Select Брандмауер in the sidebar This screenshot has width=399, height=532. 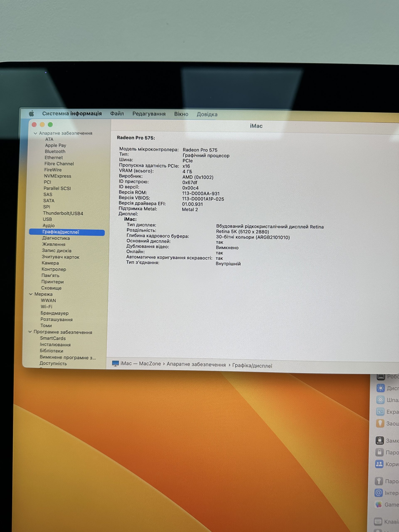point(55,313)
